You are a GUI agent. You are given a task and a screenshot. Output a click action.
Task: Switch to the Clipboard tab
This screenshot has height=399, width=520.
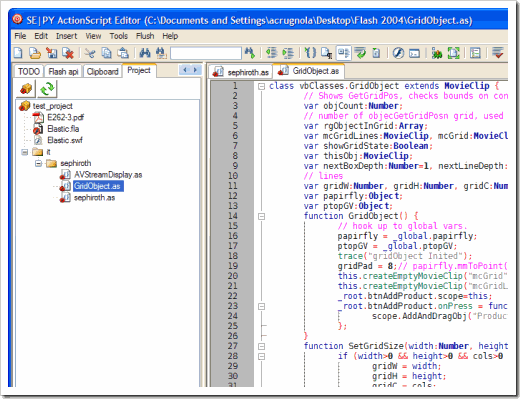(x=102, y=72)
